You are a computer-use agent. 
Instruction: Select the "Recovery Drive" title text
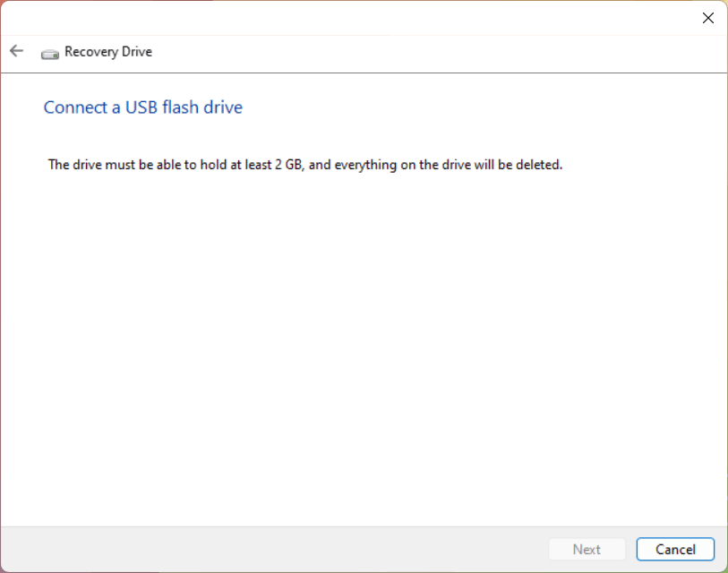click(108, 52)
